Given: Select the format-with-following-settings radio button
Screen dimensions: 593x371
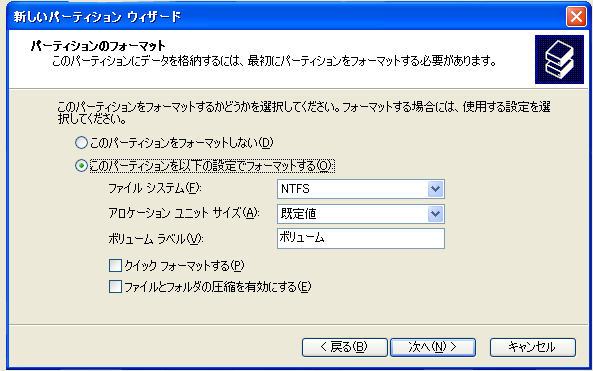Looking at the screenshot, I should pos(81,166).
